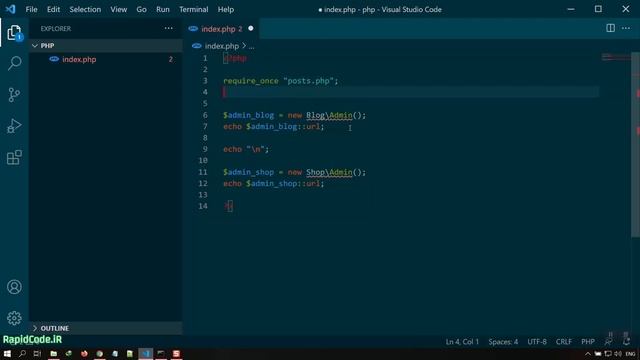
Task: Change language mode via PHP
Action: [588, 342]
